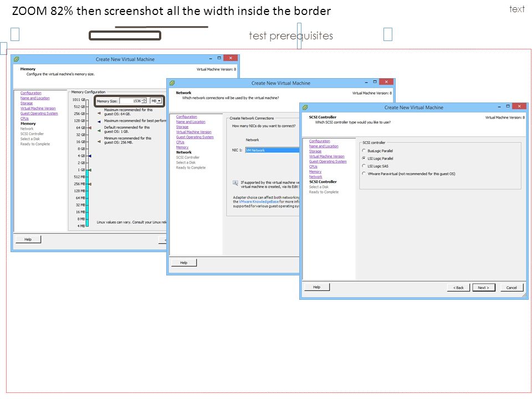532x399 pixels.
Task: Open the NIC 1 VM Network dropdown
Action: 272,150
